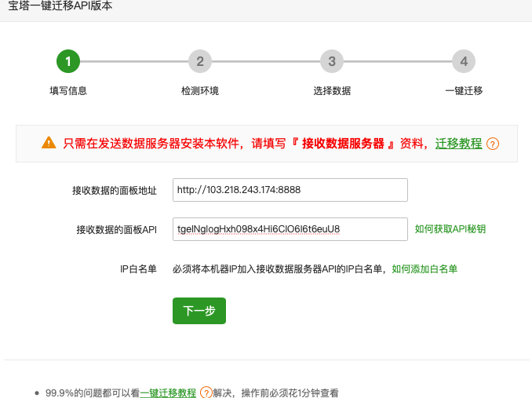Click the 一键迁移 step label
Image resolution: width=532 pixels, height=398 pixels.
tap(464, 90)
